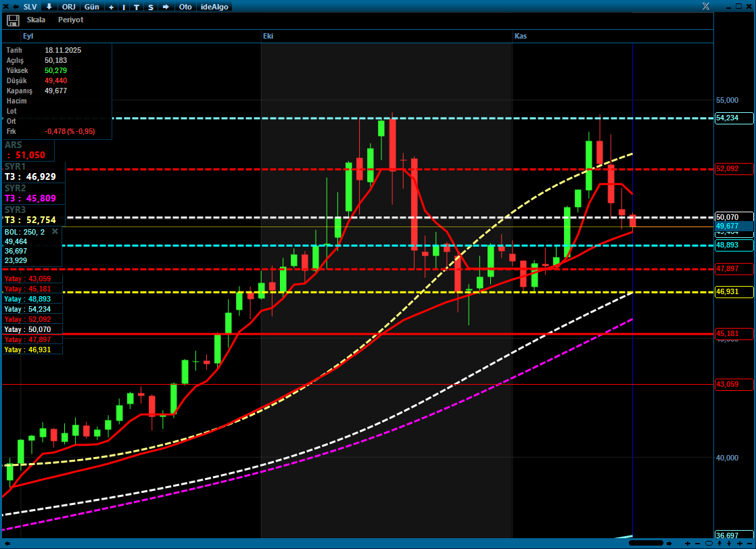Screen dimensions: 756x549
Task: Click the Tarih 18.11.2025 value
Action: coord(63,50)
